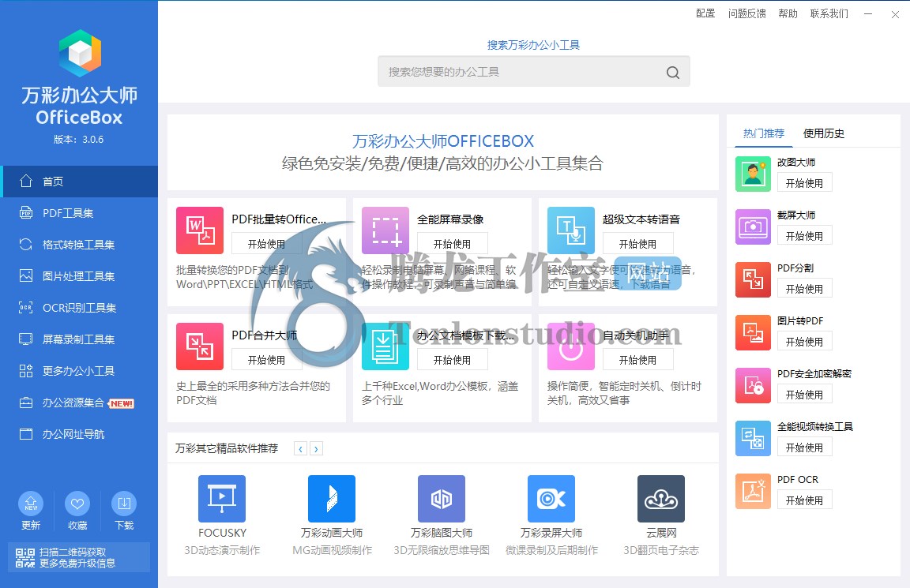Open 配置 in the top bar
The height and width of the screenshot is (588, 910).
(x=705, y=13)
